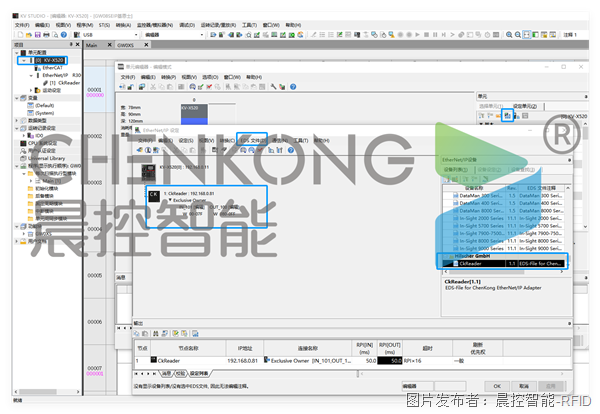The image size is (600, 414).
Task: Click Exclusive Owner connection name cell
Action: (308, 361)
